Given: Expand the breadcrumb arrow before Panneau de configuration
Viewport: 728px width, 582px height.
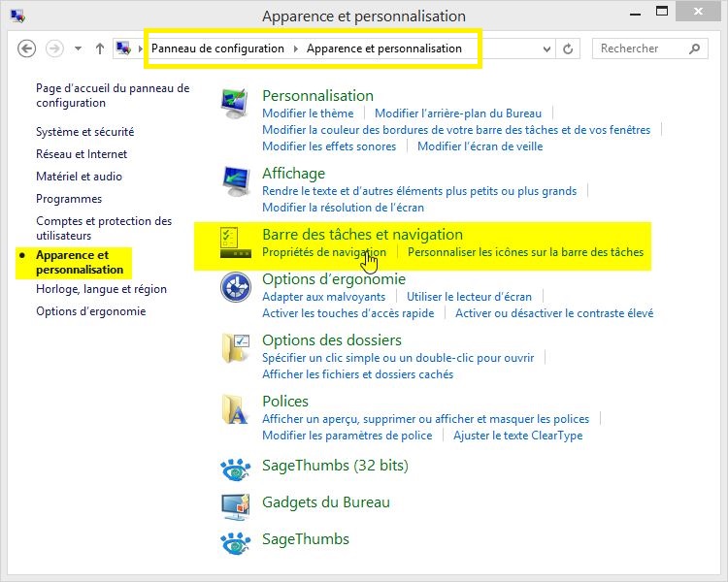Looking at the screenshot, I should 141,48.
